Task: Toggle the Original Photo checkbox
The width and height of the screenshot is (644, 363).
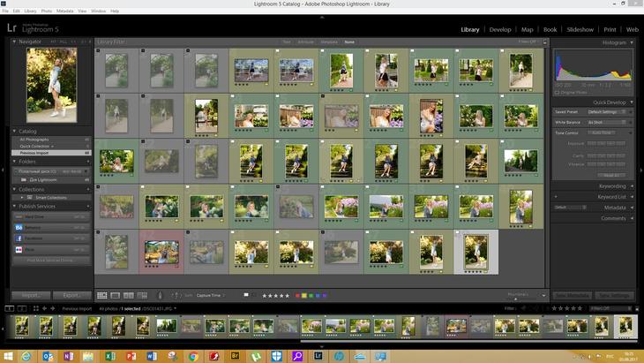Action: coord(558,92)
